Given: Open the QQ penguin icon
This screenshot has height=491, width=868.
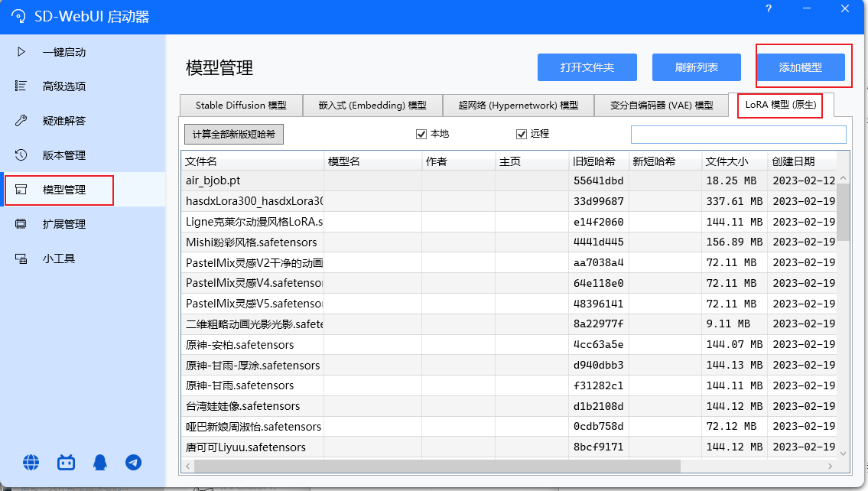Looking at the screenshot, I should tap(100, 462).
